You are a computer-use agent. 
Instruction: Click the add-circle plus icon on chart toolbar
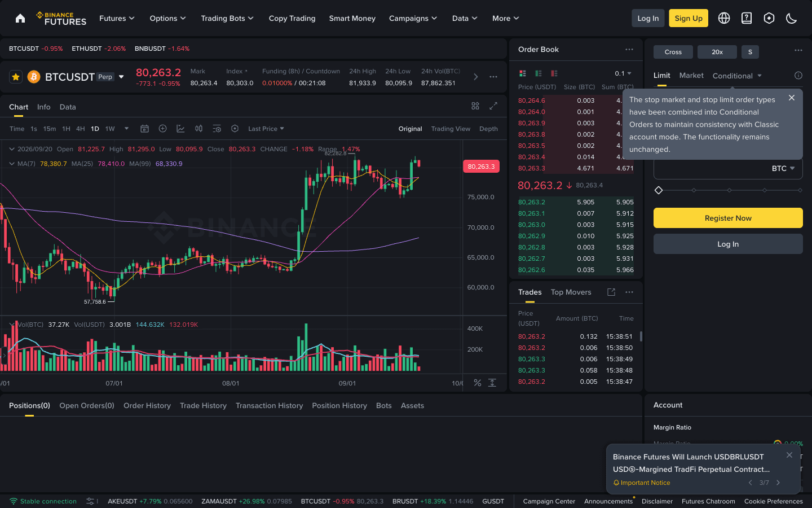point(162,129)
